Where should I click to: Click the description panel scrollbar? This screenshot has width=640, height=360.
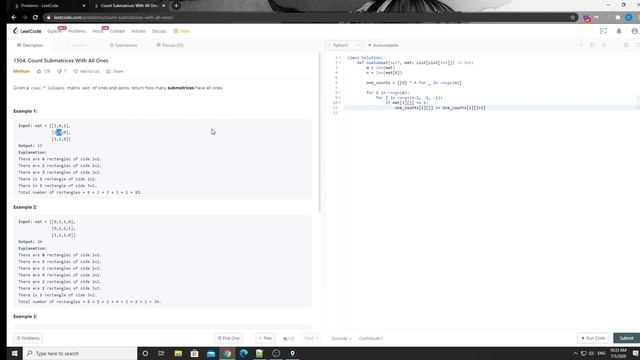click(320, 133)
